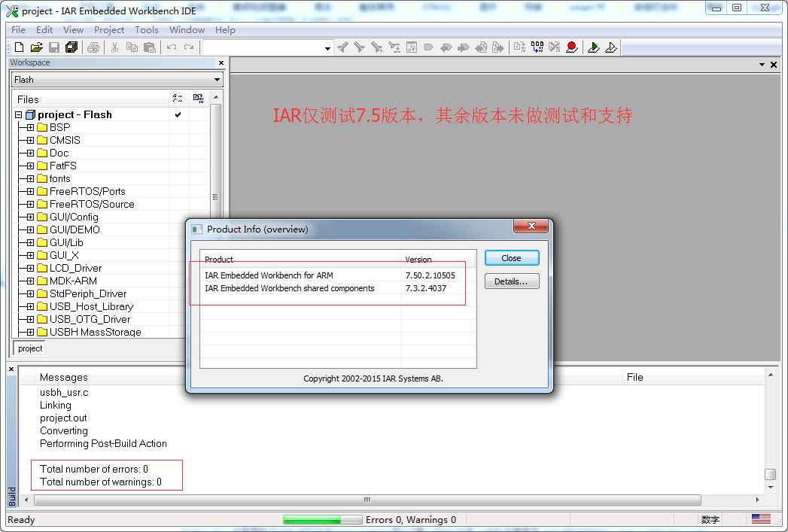Viewport: 788px width, 532px height.
Task: Click the red Toggle Breakpoint icon
Action: tap(571, 47)
